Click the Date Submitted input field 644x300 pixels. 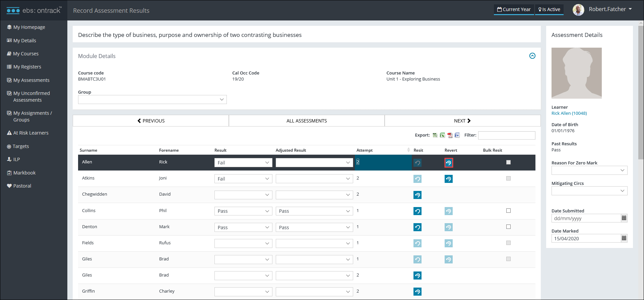586,218
